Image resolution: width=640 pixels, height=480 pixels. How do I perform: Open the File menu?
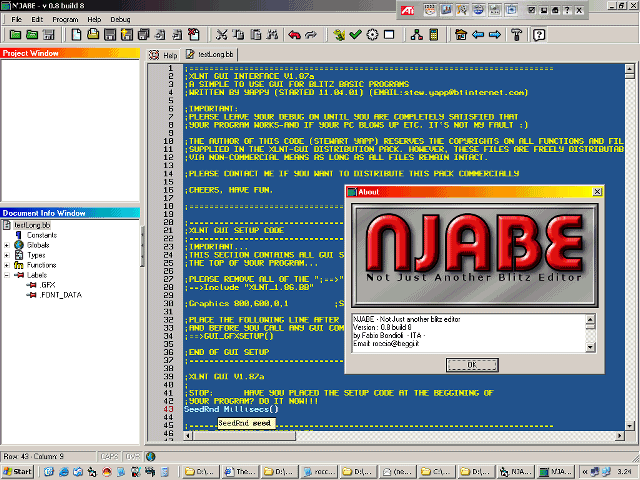click(16, 19)
